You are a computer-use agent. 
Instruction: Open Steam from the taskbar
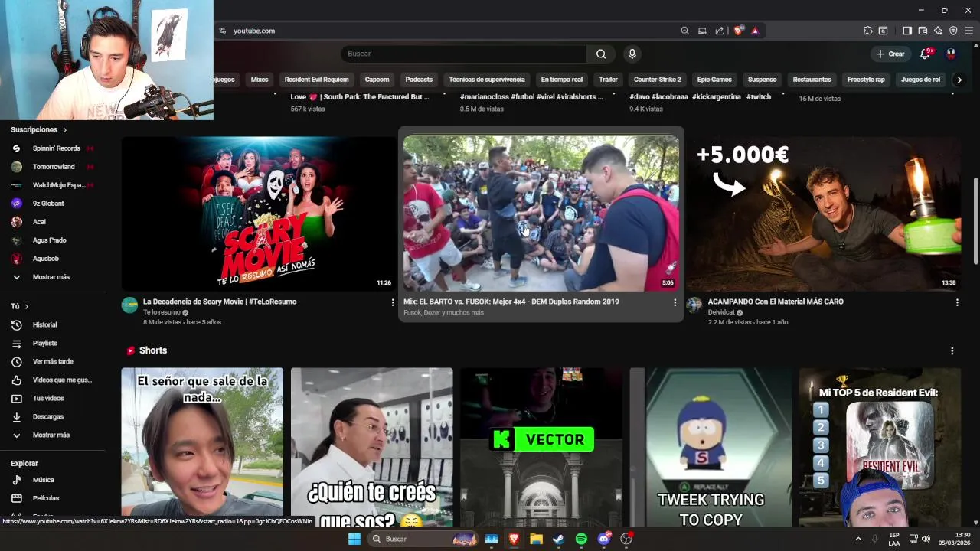(x=559, y=539)
